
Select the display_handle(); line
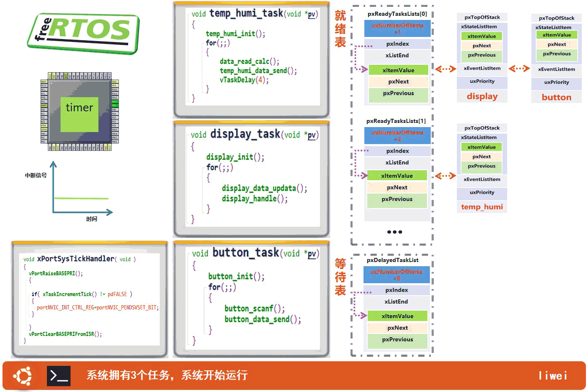(254, 198)
